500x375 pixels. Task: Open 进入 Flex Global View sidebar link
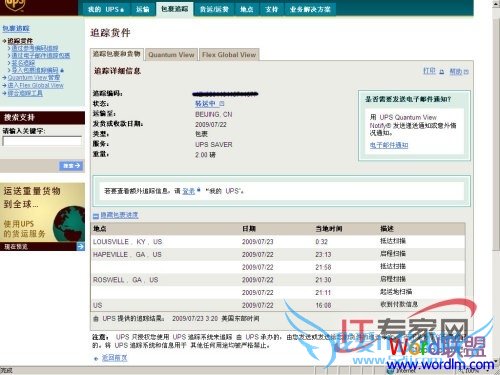[x=36, y=85]
